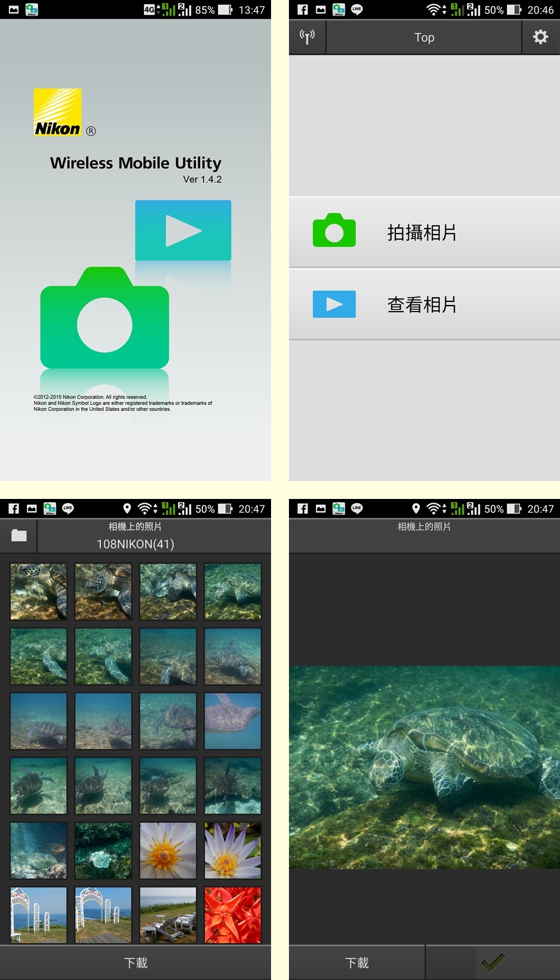The width and height of the screenshot is (560, 980).
Task: Open first turtle thumbnail in top row
Action: 39,591
